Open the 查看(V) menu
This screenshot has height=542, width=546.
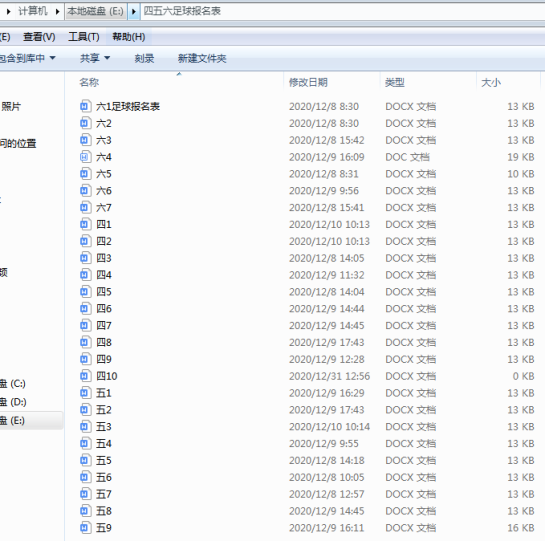(39, 37)
